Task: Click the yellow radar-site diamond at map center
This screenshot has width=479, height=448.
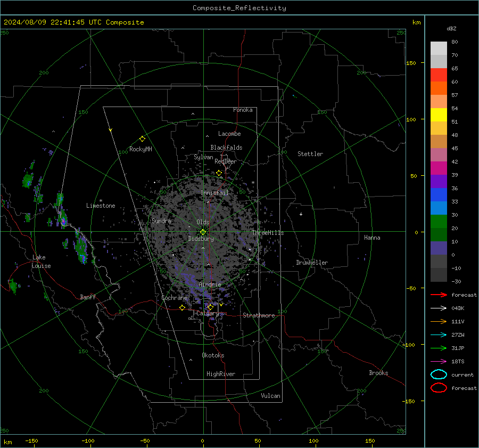Action: click(203, 232)
